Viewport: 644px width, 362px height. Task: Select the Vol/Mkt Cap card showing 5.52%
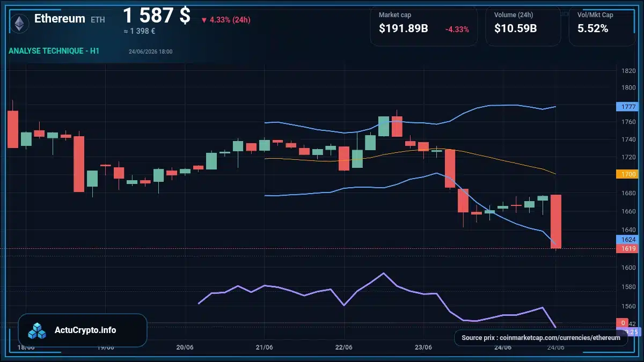pos(602,26)
